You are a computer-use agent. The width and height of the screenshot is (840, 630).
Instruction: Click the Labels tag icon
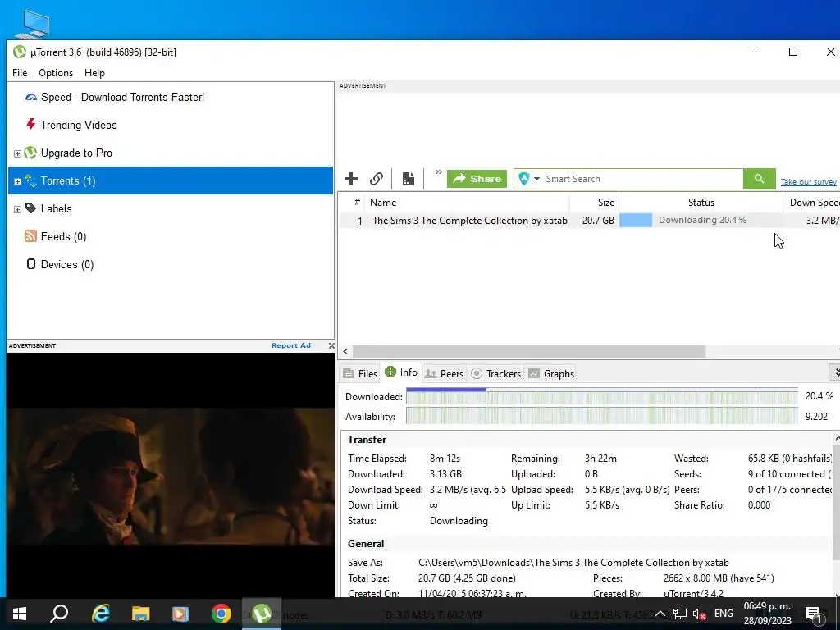(31, 208)
